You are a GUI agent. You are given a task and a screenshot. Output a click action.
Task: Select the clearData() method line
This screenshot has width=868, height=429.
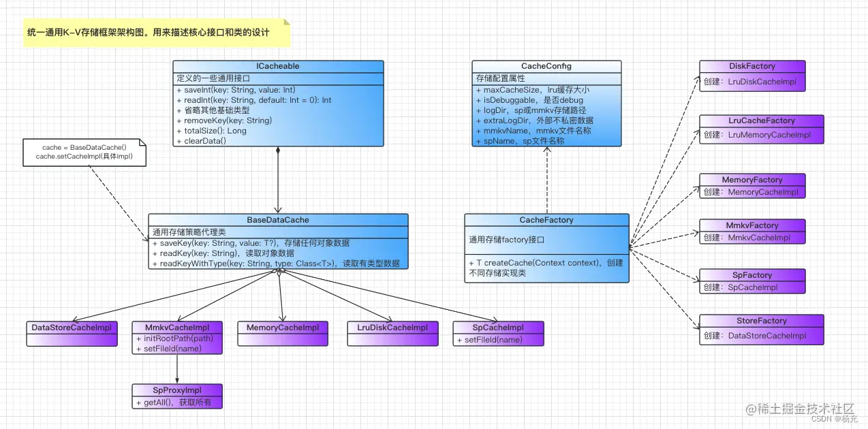(201, 141)
